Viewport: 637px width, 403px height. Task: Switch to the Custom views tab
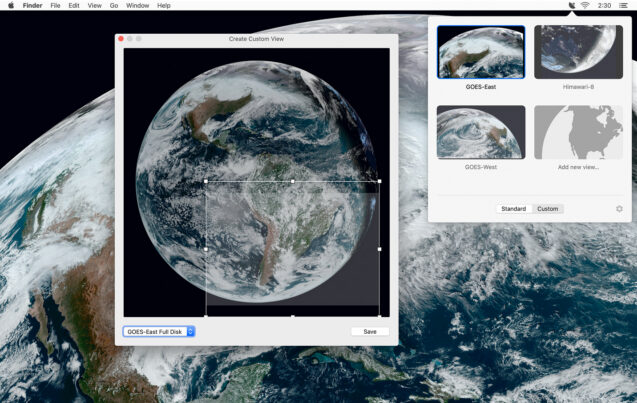548,209
